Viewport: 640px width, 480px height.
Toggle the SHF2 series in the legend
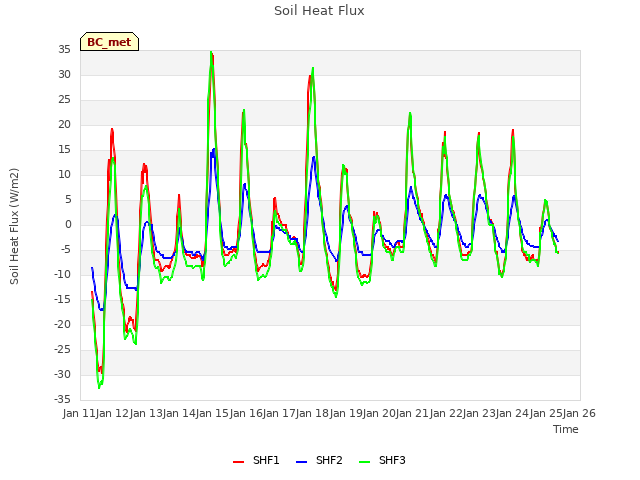pyautogui.click(x=319, y=460)
